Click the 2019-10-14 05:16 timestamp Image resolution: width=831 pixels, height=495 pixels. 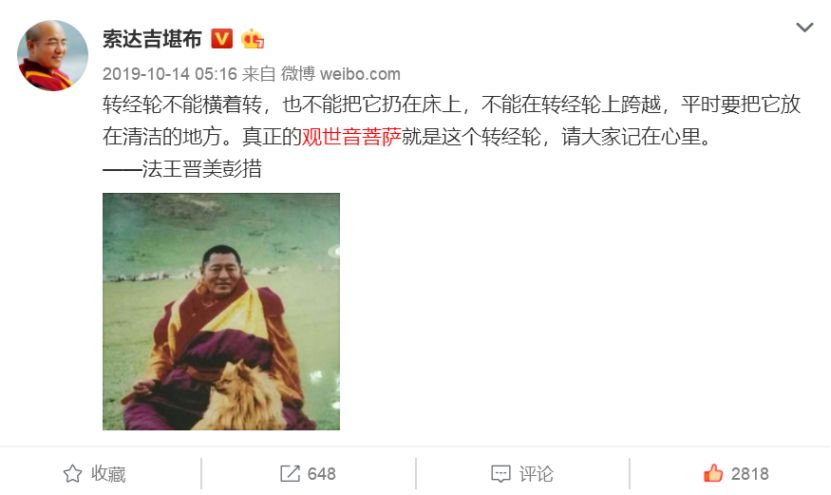170,74
